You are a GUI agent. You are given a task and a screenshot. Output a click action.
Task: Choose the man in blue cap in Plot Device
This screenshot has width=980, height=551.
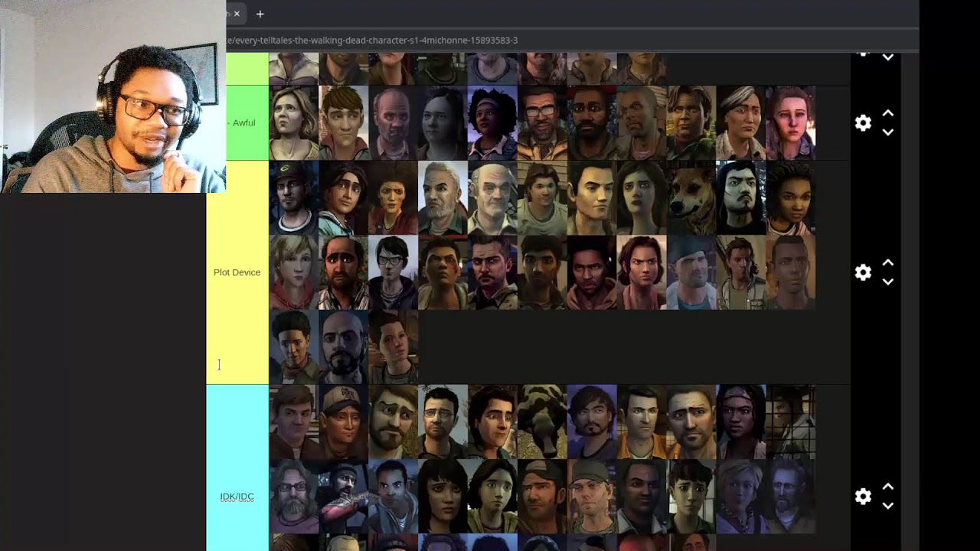point(691,272)
